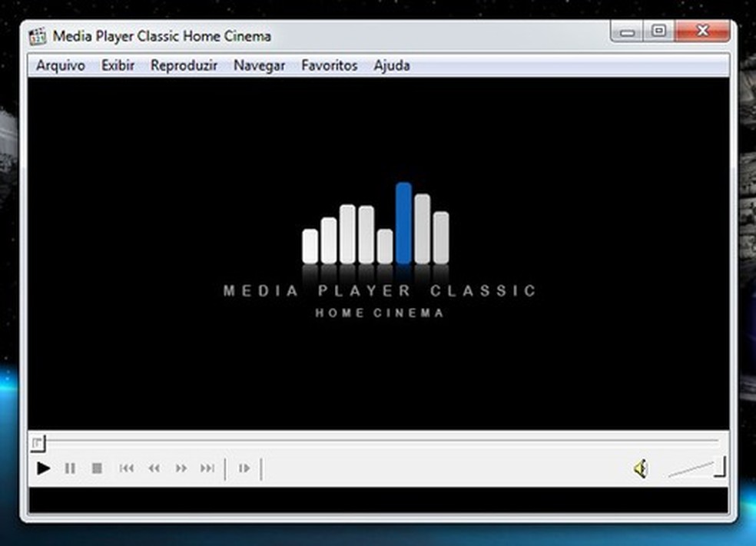This screenshot has width=756, height=546.
Task: Click the fast-forward (increase speed) icon
Action: (x=181, y=468)
